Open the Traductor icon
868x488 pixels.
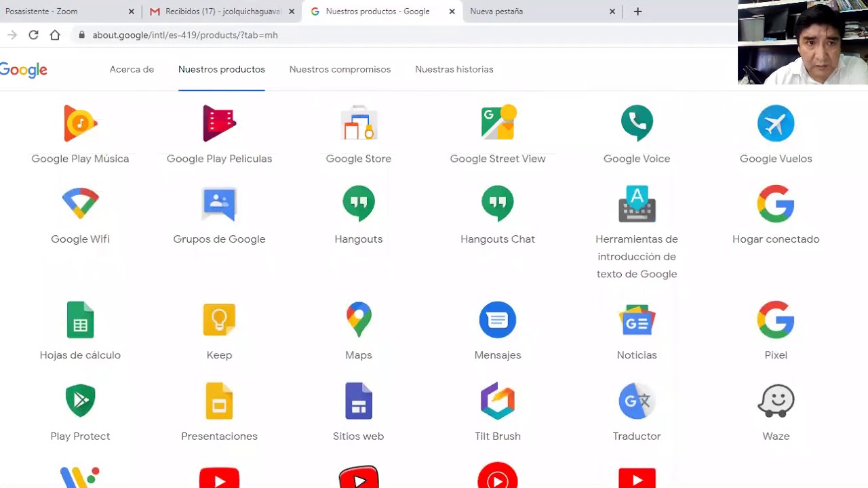[637, 401]
